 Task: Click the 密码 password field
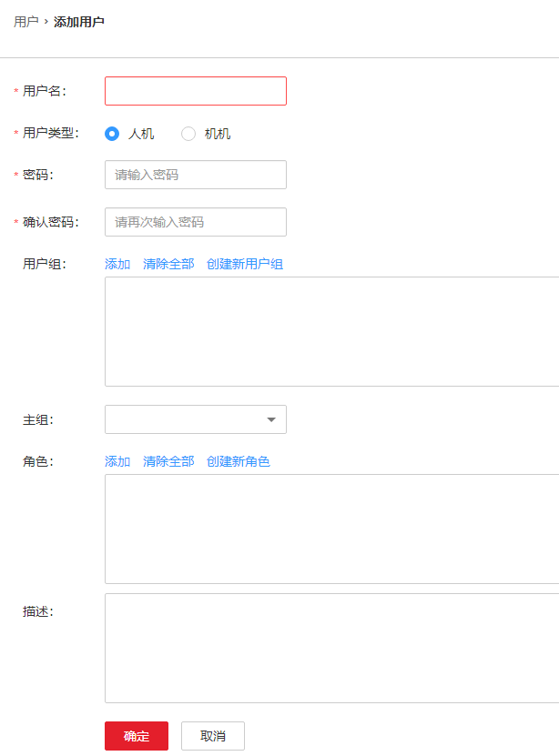196,175
